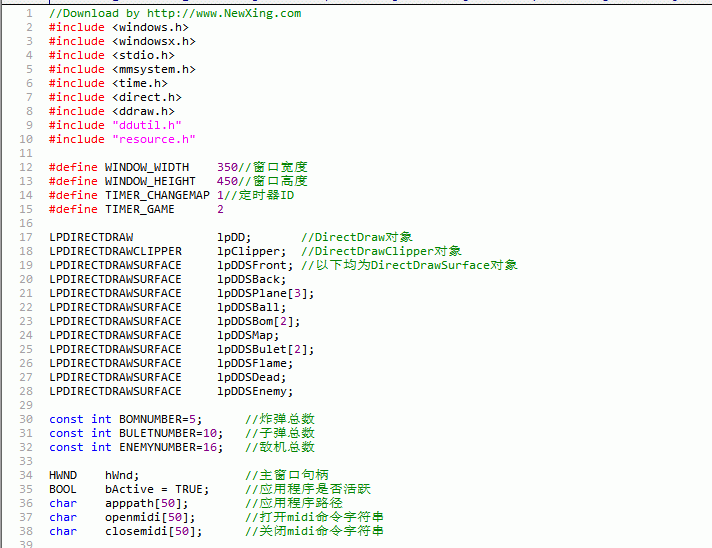Click the LPDIRECTDRAWCLIPPER type name
The height and width of the screenshot is (548, 712).
tap(115, 252)
